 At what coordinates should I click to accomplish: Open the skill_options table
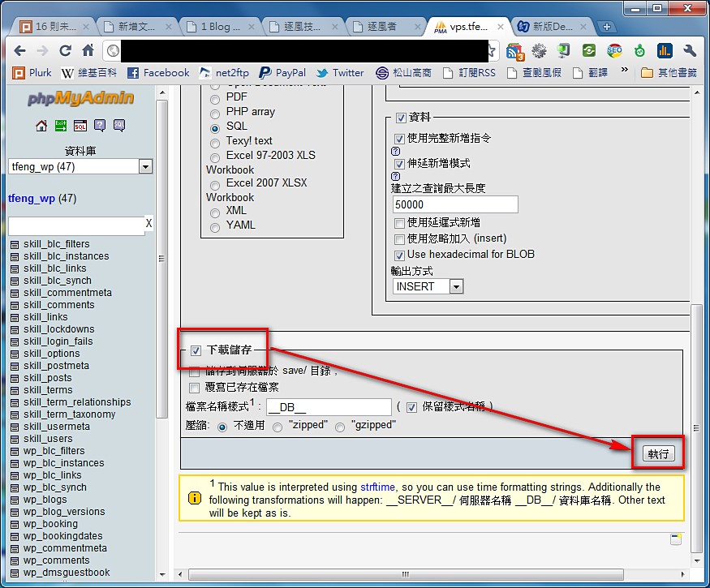[x=51, y=354]
